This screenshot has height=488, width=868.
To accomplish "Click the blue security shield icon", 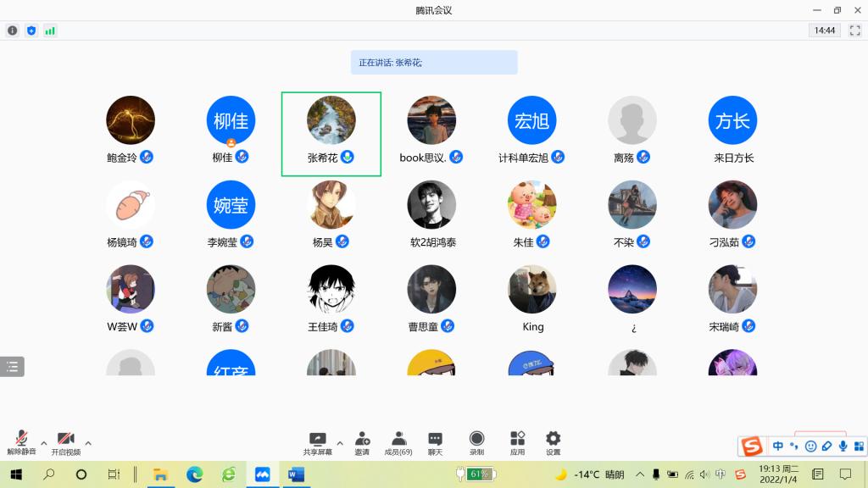I will (x=31, y=30).
